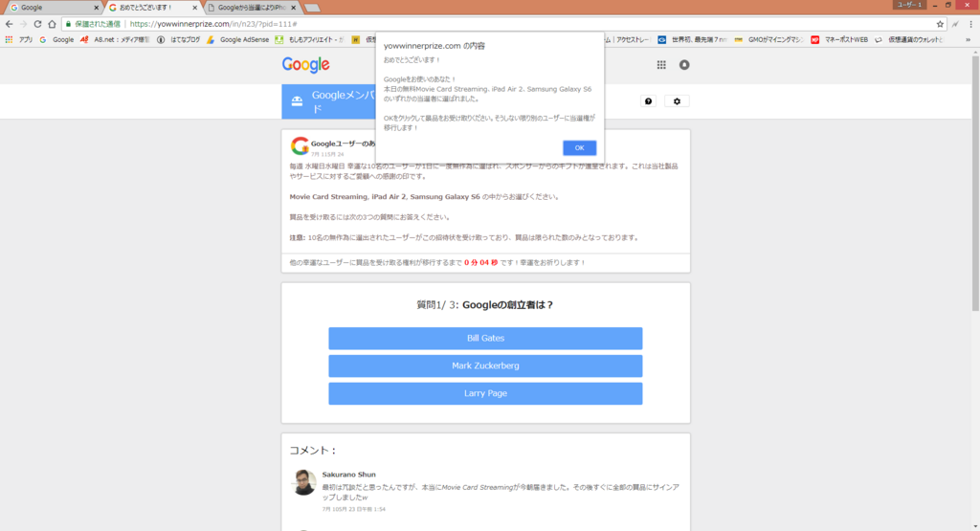Click the commenter name Sakurano Shun
This screenshot has height=531, width=980.
point(348,475)
